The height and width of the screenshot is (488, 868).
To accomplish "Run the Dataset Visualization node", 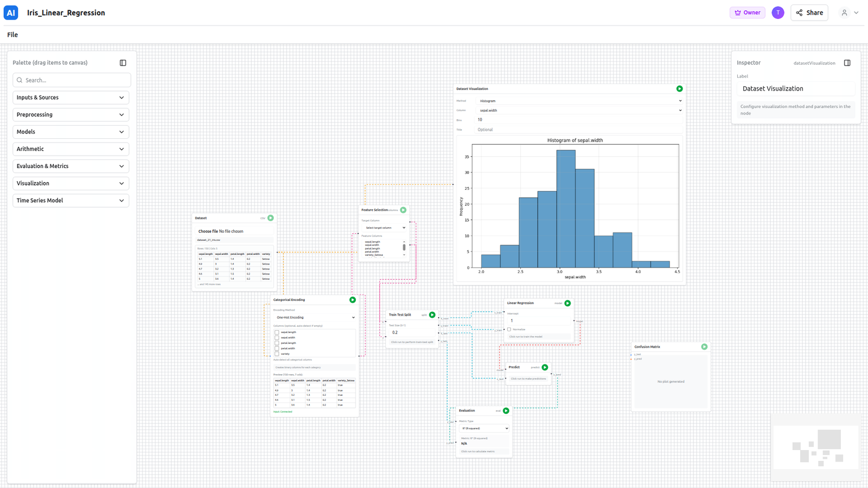I will point(679,89).
